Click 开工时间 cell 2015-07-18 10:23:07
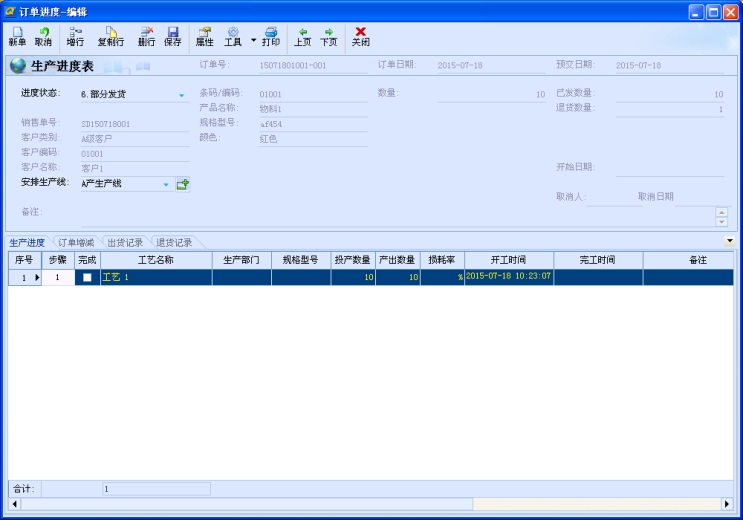The image size is (743, 520). tap(509, 277)
